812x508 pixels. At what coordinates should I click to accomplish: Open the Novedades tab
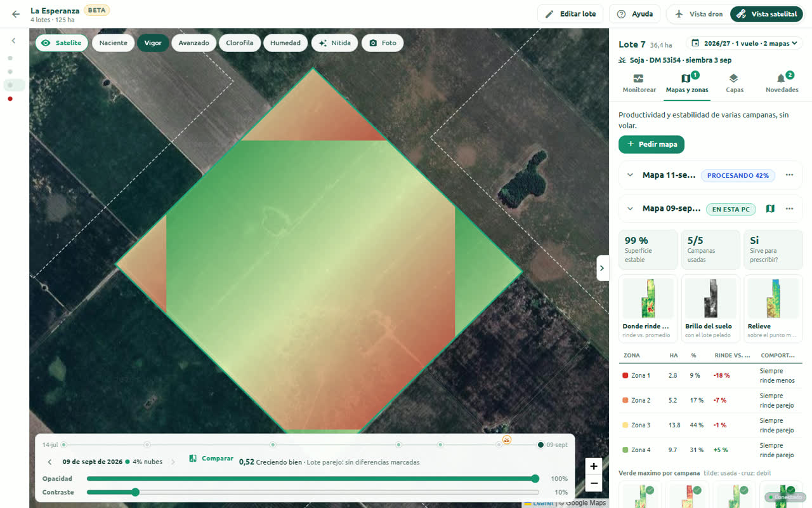[782, 83]
